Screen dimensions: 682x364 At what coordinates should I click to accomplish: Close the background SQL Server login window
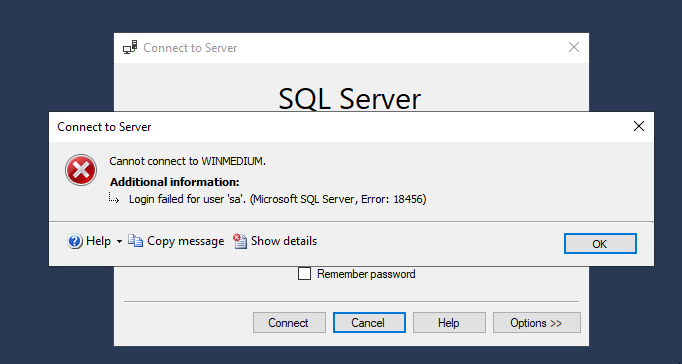coord(574,47)
